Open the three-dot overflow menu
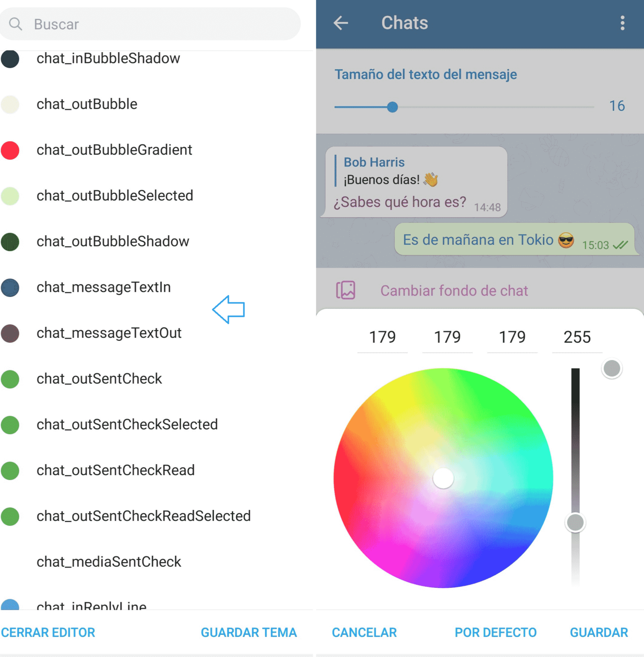The image size is (644, 657). point(622,23)
